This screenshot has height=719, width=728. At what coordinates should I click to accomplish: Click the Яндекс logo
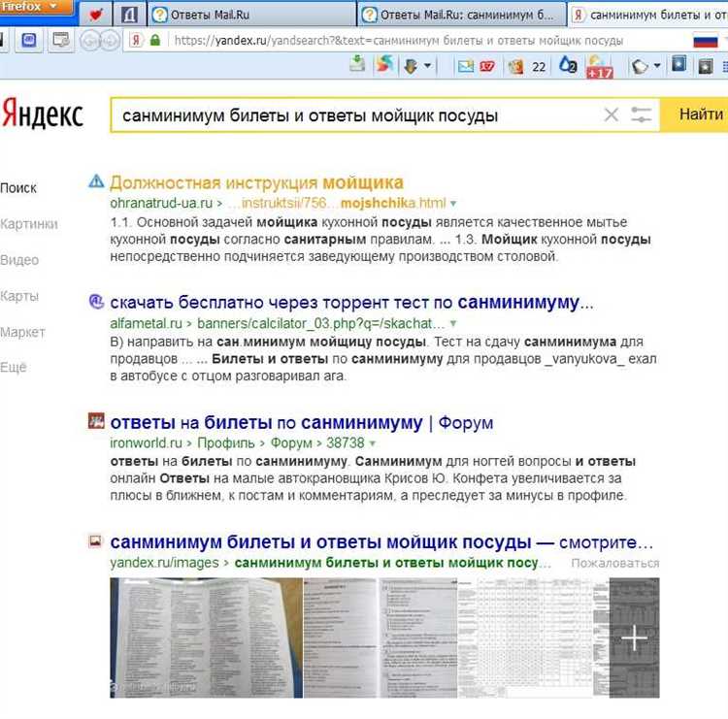43,114
